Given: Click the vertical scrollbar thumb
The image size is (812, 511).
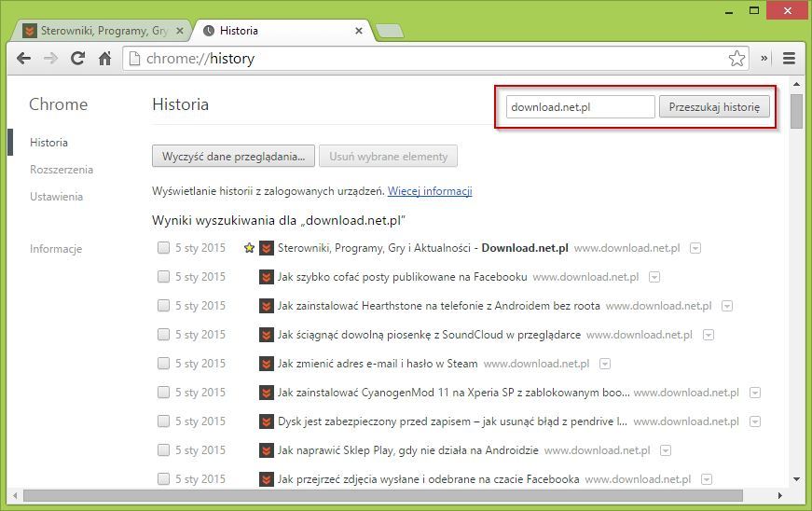Looking at the screenshot, I should point(796,111).
